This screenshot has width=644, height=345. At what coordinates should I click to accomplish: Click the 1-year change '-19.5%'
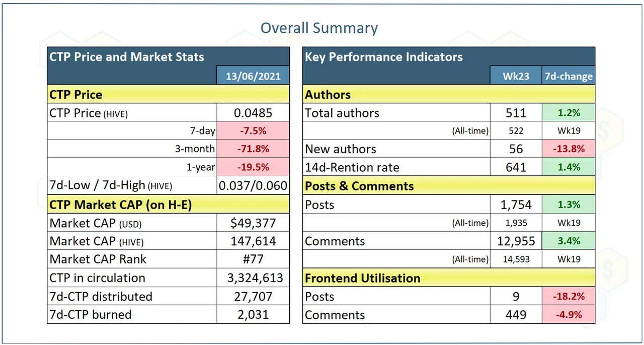(x=253, y=167)
